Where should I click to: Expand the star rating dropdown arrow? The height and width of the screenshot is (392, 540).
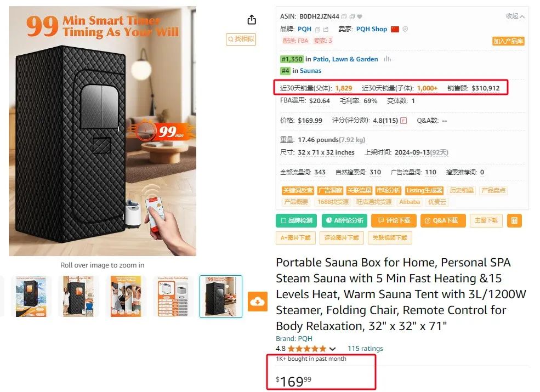(x=332, y=349)
